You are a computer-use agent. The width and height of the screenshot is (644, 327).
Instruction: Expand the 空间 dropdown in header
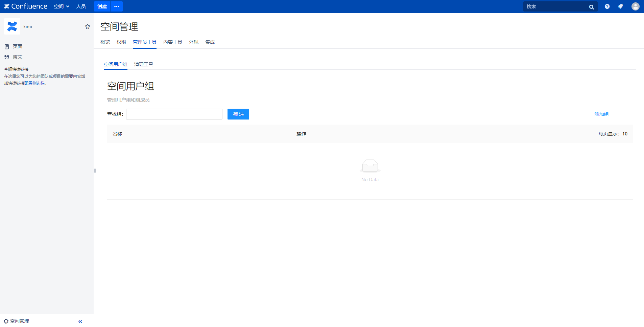(62, 6)
